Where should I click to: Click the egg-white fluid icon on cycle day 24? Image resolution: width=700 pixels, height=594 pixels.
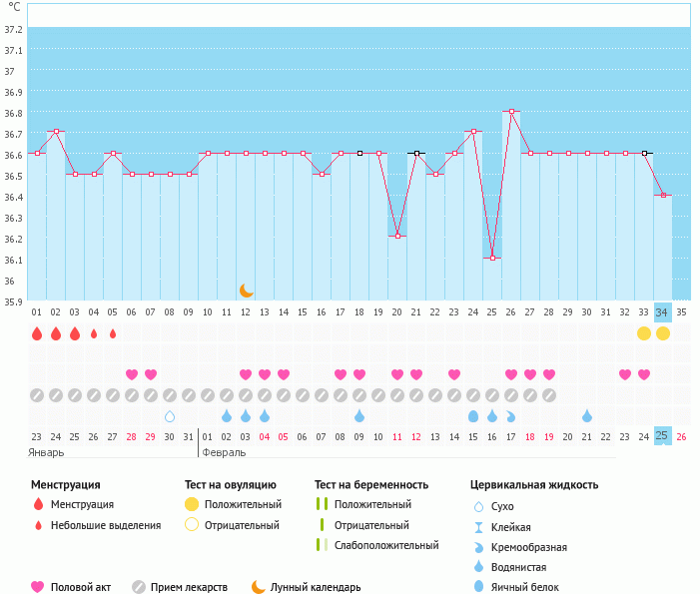(x=473, y=416)
